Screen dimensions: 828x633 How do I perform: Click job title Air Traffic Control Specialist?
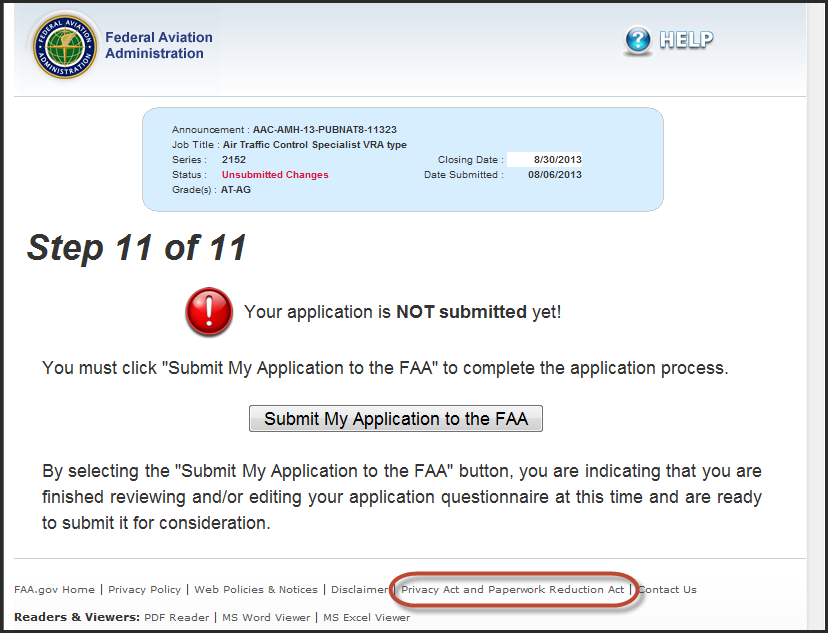(x=315, y=145)
